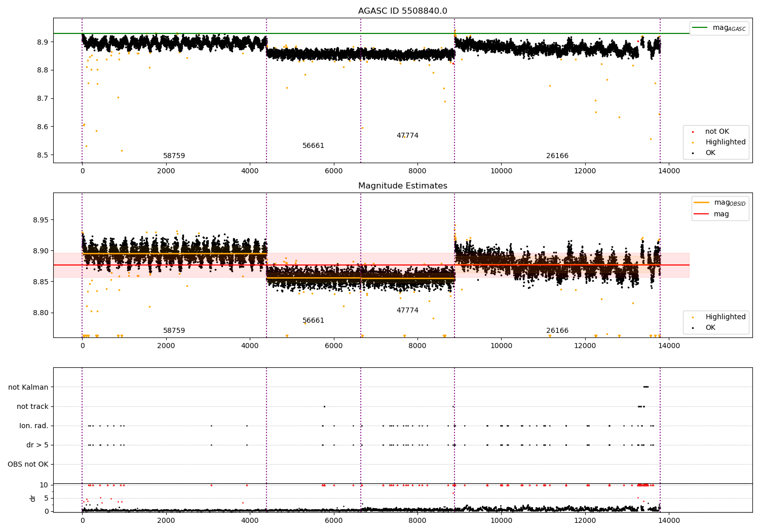Click OBSID label 26166 in the top plot
This screenshot has width=760, height=532.
(x=557, y=156)
